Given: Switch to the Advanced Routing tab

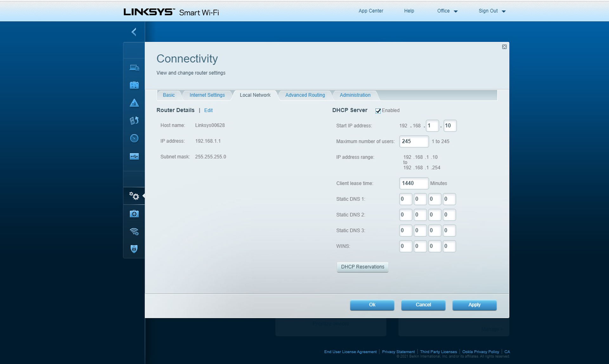Looking at the screenshot, I should click(x=305, y=95).
